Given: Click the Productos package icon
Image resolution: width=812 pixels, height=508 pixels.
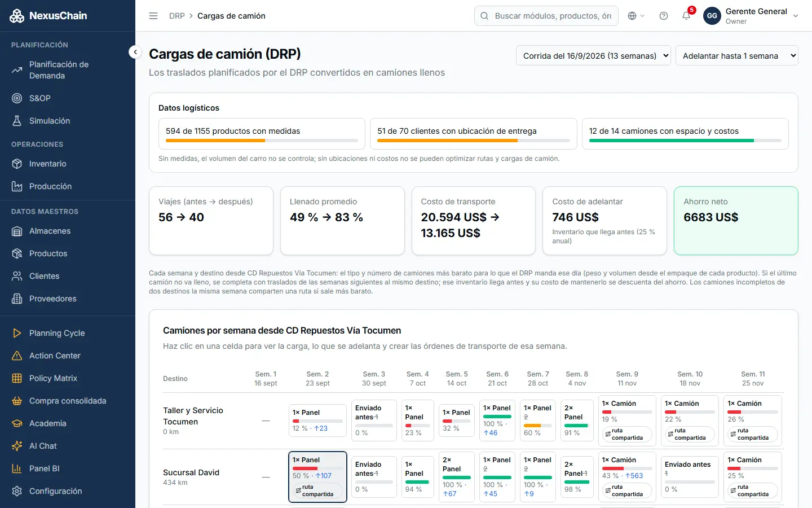Looking at the screenshot, I should click(x=17, y=253).
